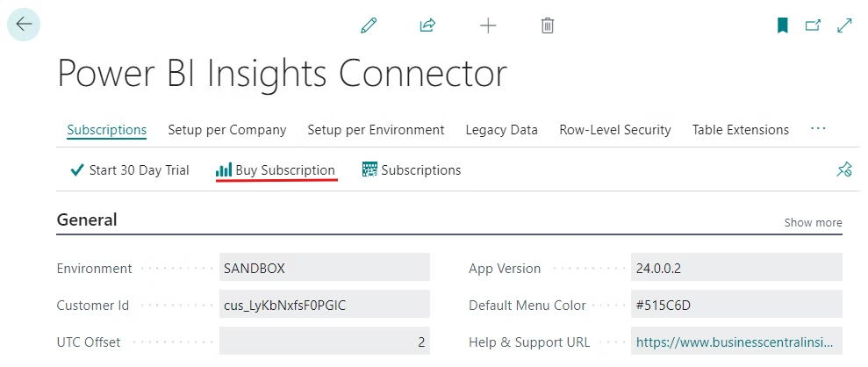Click the App Version field
The width and height of the screenshot is (868, 367).
pos(737,268)
